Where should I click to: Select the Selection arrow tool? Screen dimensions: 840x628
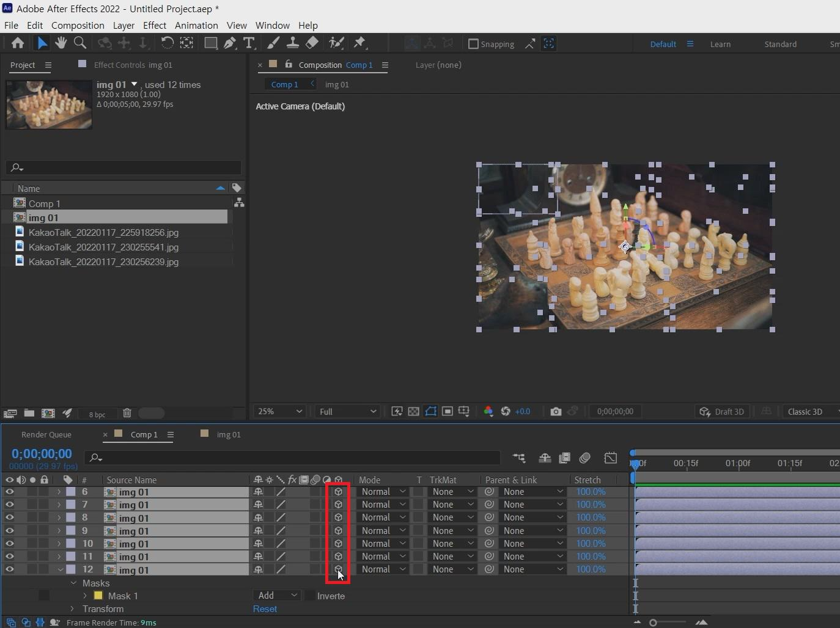point(42,43)
